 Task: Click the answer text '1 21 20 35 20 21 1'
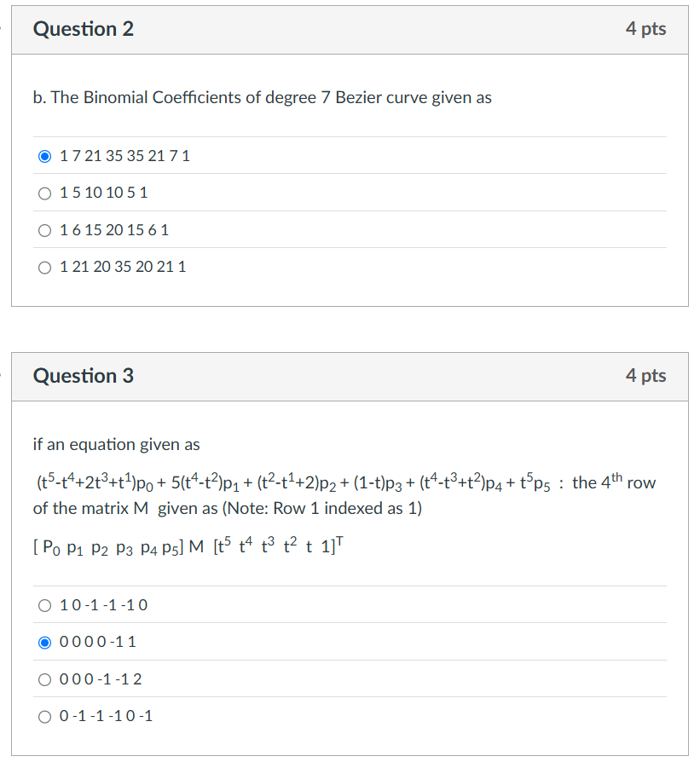click(123, 268)
